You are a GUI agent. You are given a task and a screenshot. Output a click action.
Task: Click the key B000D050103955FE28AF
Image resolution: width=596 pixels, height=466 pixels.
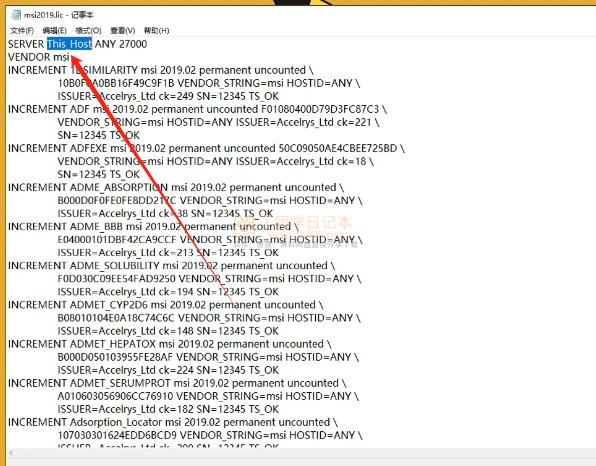click(115, 357)
